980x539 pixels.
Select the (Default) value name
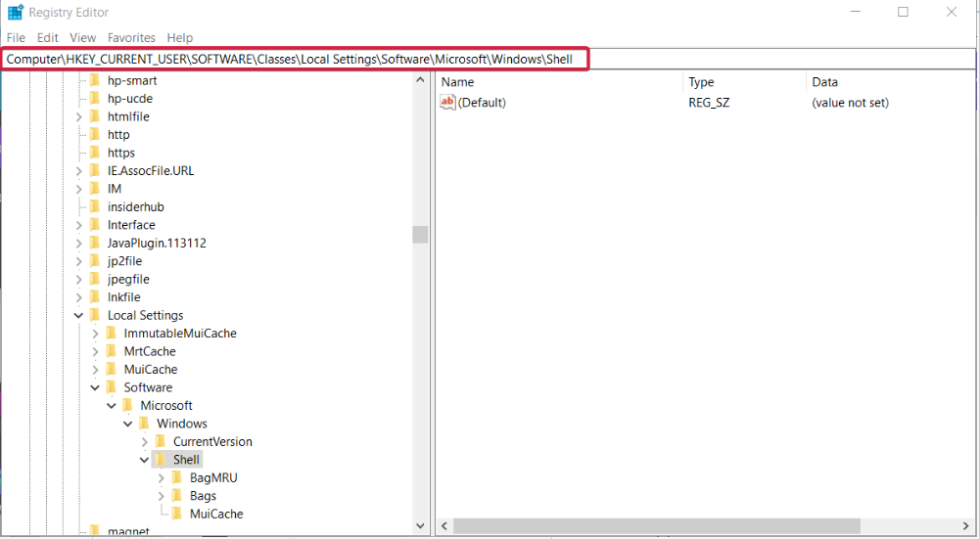tap(482, 103)
